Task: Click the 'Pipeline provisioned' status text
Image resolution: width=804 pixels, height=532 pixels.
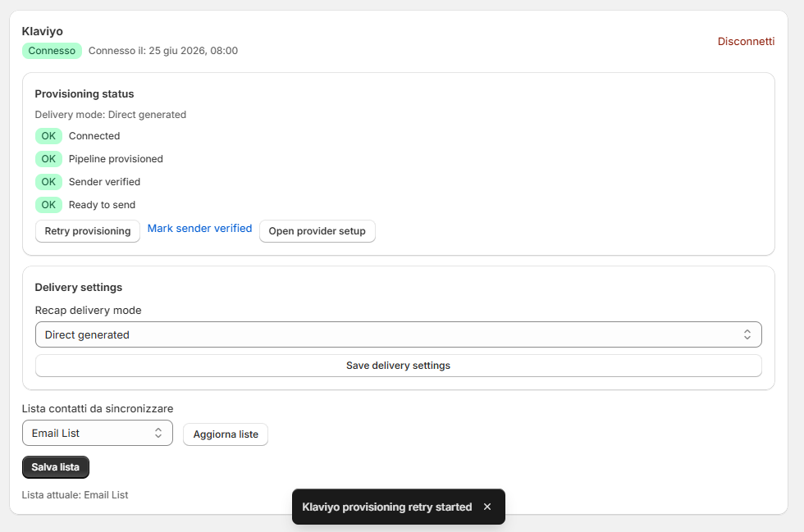Action: pos(116,159)
